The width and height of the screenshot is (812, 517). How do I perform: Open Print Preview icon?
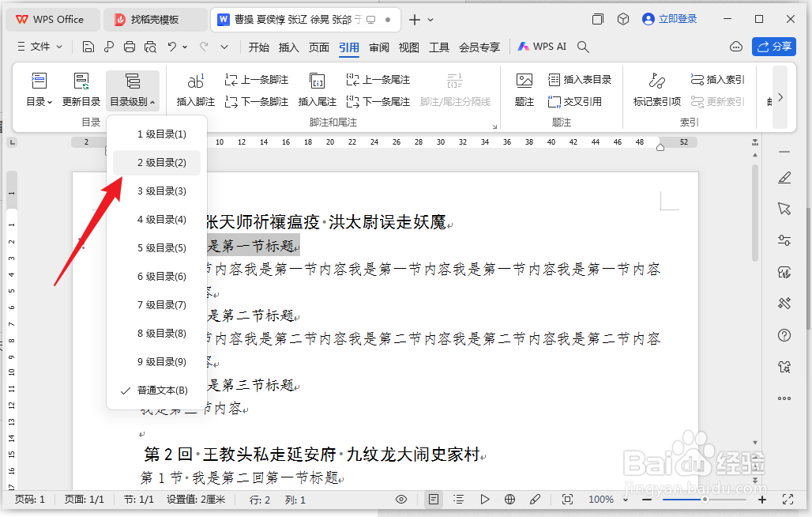coord(150,47)
